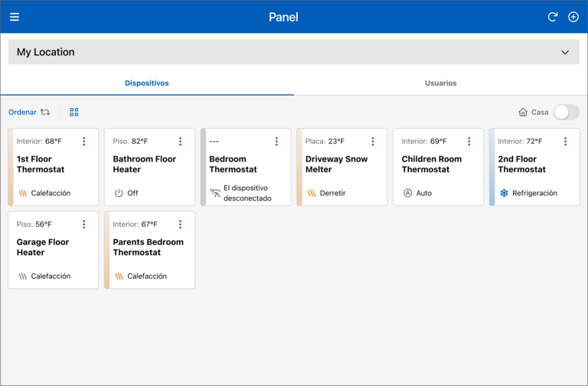Screen dimensions: 588x386
Task: Open options for Parents Bedroom Thermostat
Action: click(x=181, y=224)
